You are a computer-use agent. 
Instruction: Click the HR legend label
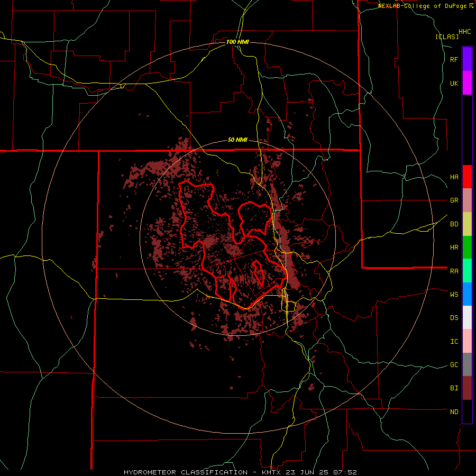454,248
